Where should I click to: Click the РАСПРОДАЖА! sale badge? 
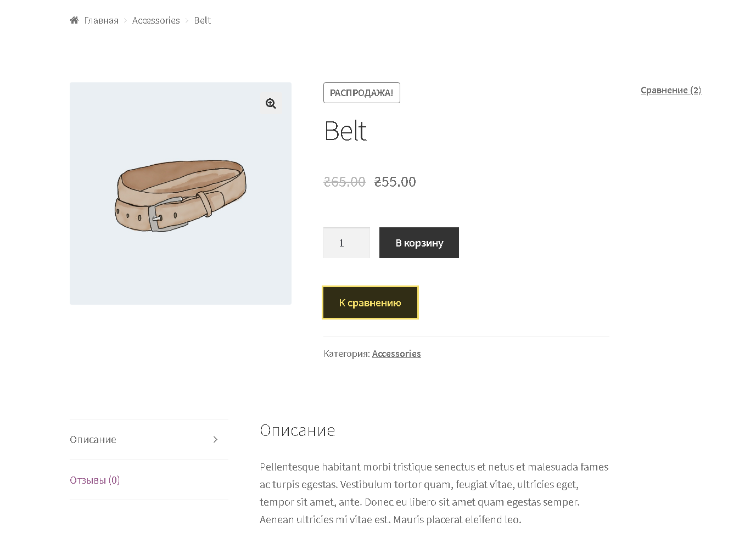click(x=361, y=93)
